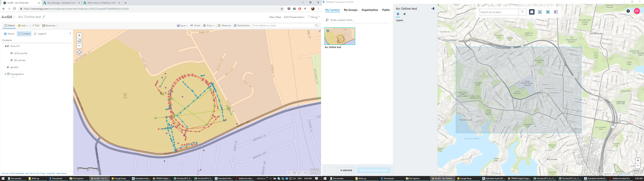Click the Edit pencil tool

tap(36, 25)
